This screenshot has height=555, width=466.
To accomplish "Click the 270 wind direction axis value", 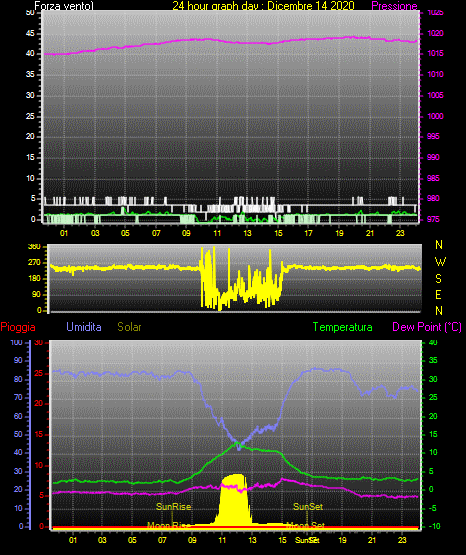I will click(34, 263).
